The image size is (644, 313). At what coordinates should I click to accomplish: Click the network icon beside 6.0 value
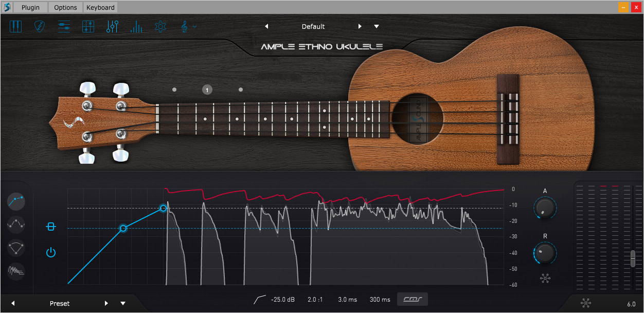click(585, 304)
